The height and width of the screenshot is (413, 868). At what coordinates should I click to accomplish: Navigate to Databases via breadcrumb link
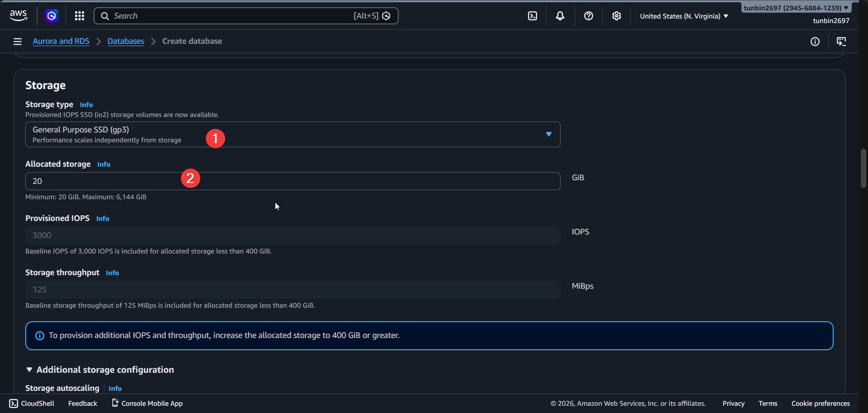tap(125, 41)
